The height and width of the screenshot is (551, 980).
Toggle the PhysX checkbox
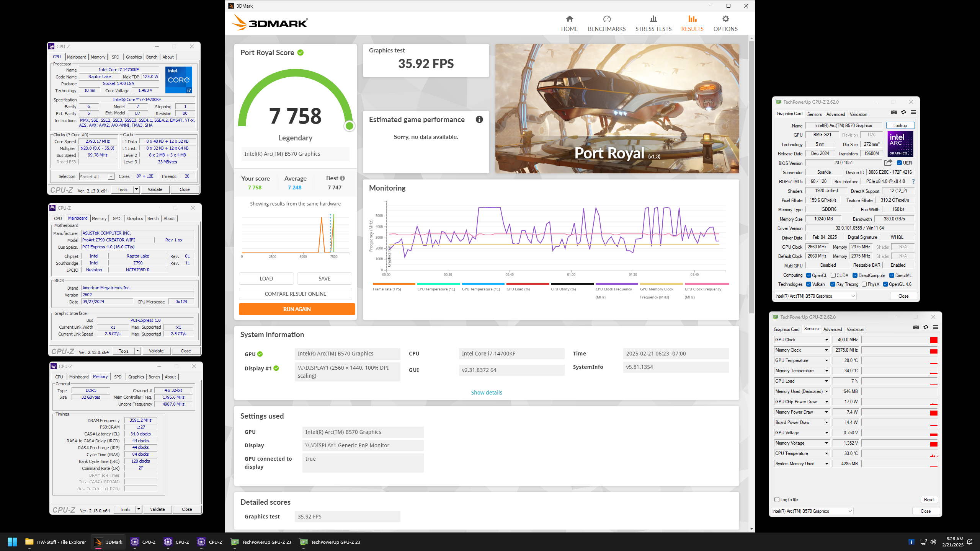(x=864, y=284)
